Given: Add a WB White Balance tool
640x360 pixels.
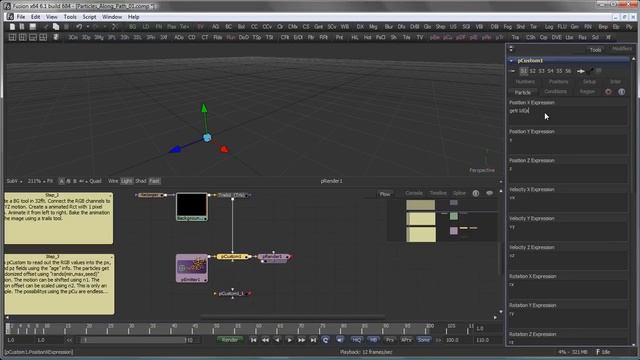Looking at the screenshot, I should (x=345, y=27).
